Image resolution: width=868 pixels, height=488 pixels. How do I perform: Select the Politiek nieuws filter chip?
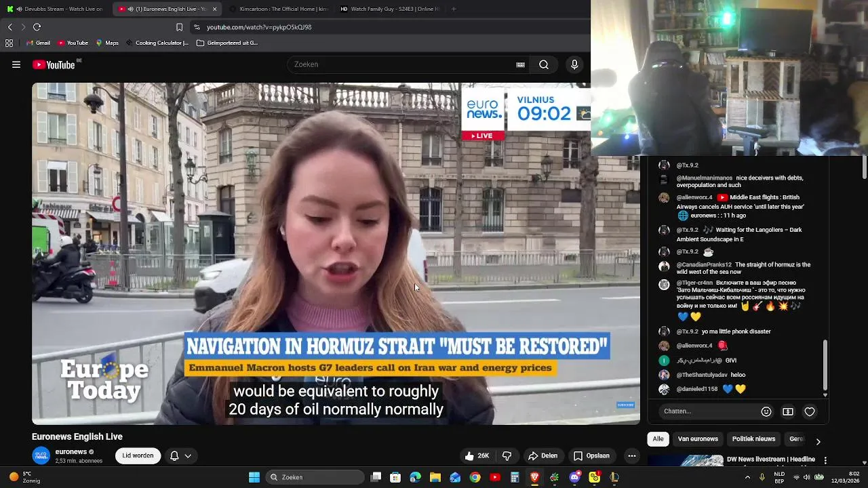753,439
